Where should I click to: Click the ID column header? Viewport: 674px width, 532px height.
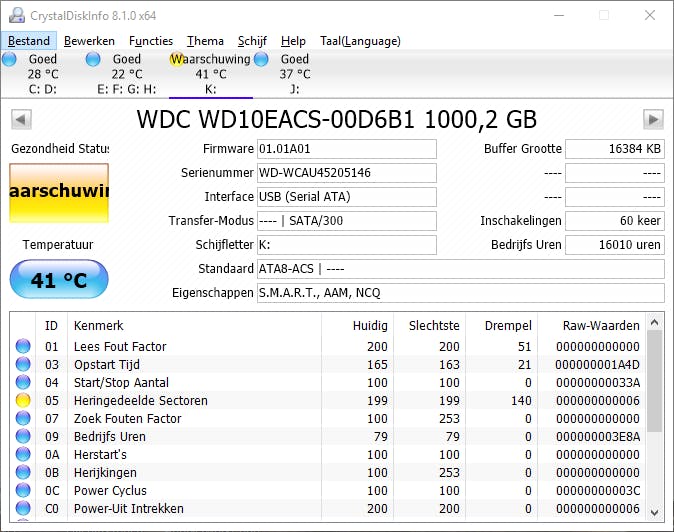click(51, 326)
